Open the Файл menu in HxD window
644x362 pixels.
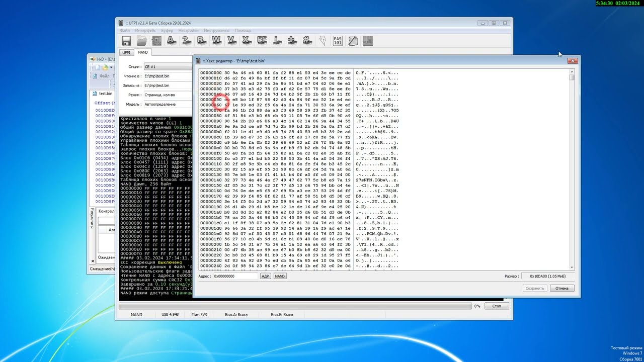point(104,76)
